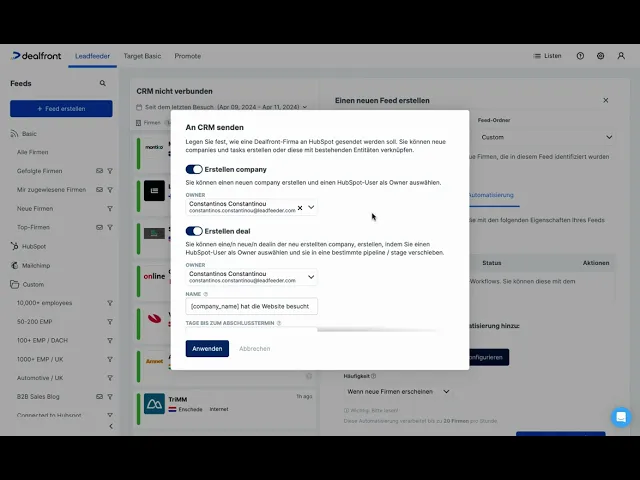Click the mail icon for Top-Firmen

(99, 227)
